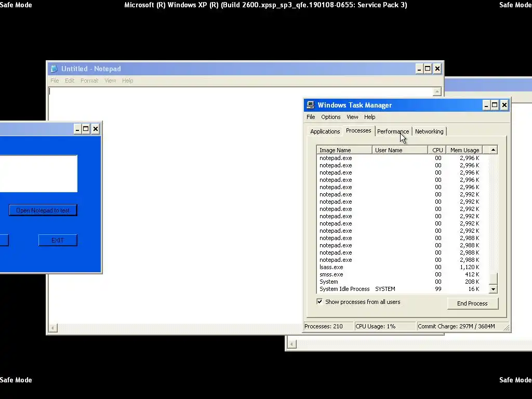532x399 pixels.
Task: Click the Open Notepad to test button
Action: (43, 210)
